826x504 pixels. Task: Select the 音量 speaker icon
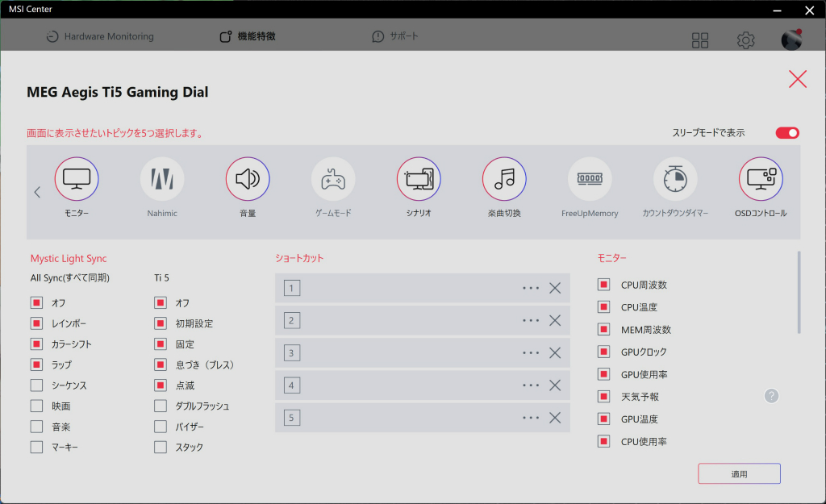point(248,179)
